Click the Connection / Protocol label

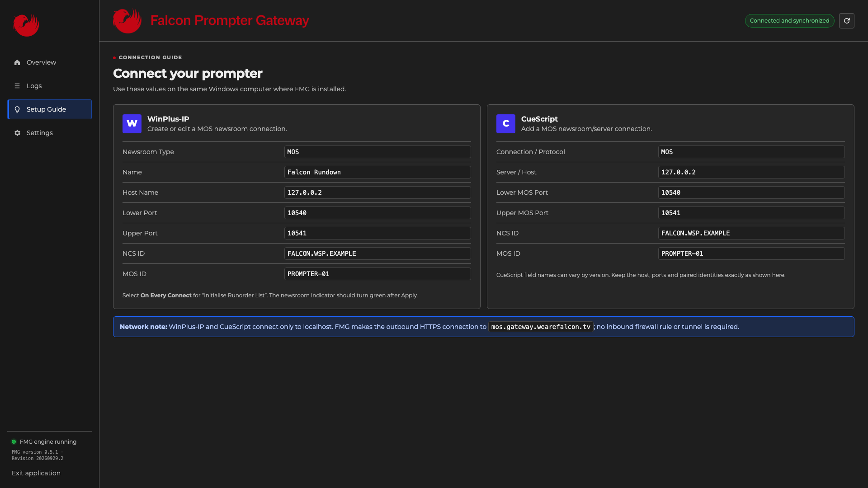coord(531,152)
